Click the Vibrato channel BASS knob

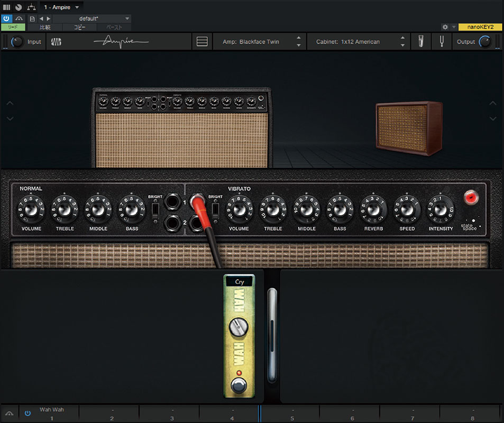point(340,210)
